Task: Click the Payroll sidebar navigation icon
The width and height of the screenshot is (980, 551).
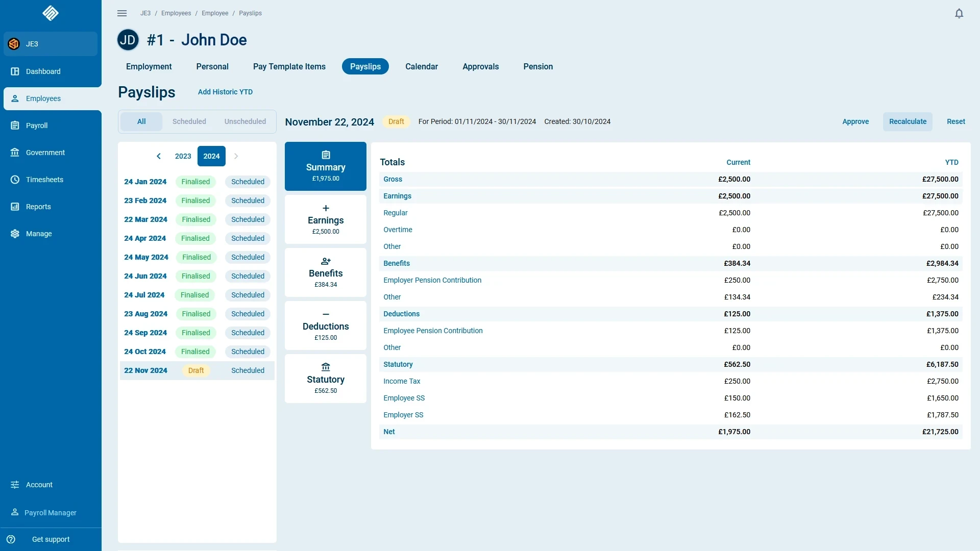Action: 15,125
